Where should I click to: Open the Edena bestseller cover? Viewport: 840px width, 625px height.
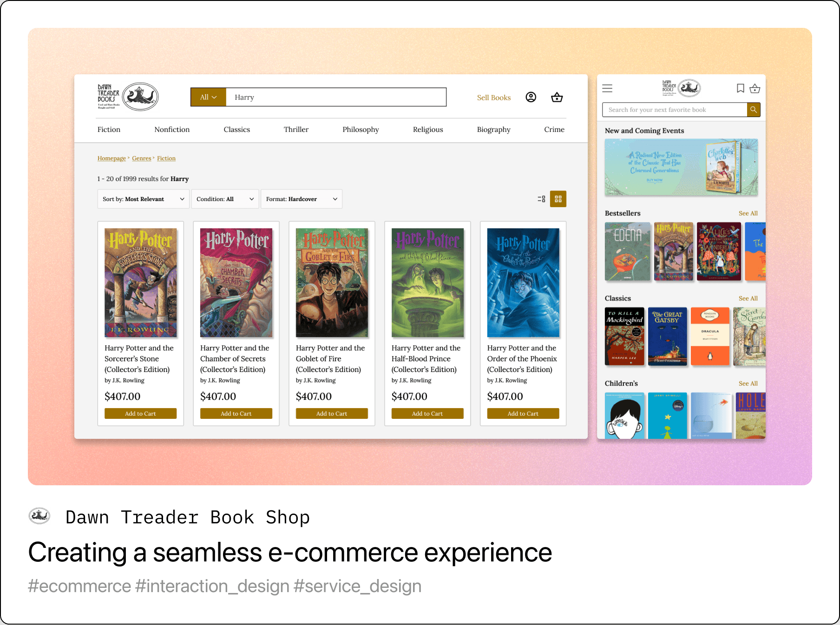(627, 251)
